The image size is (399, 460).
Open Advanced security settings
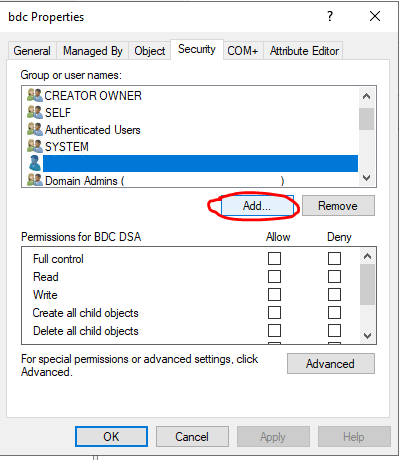[x=331, y=364]
